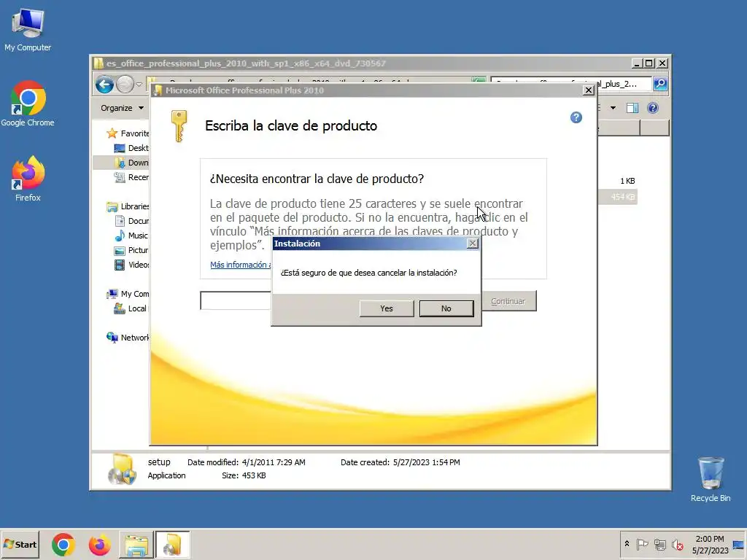Screen dimensions: 747x560
Task: Minimize the es_office Explorer window
Action: (637, 63)
